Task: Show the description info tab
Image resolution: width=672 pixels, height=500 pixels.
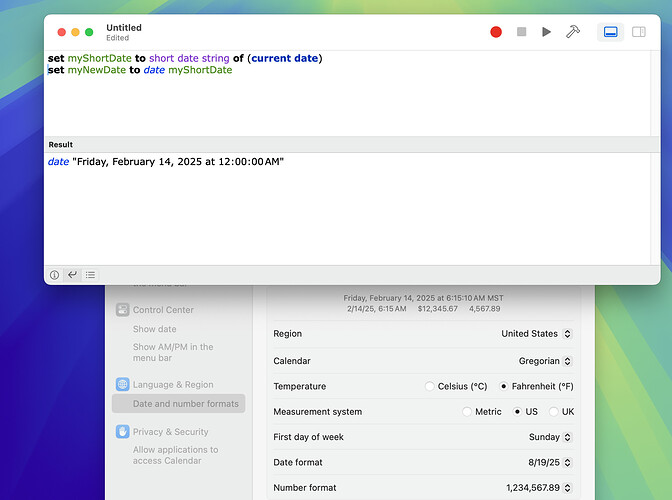Action: 54,275
